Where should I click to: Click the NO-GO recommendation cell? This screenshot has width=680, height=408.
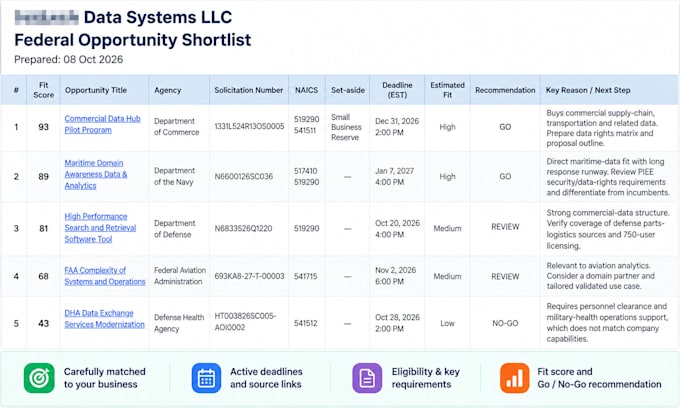click(x=505, y=323)
